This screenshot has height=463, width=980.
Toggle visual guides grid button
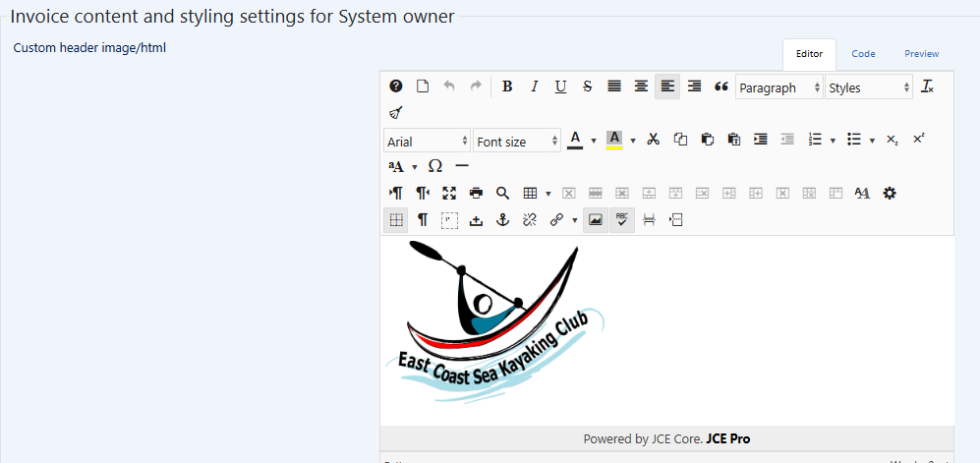pos(396,220)
